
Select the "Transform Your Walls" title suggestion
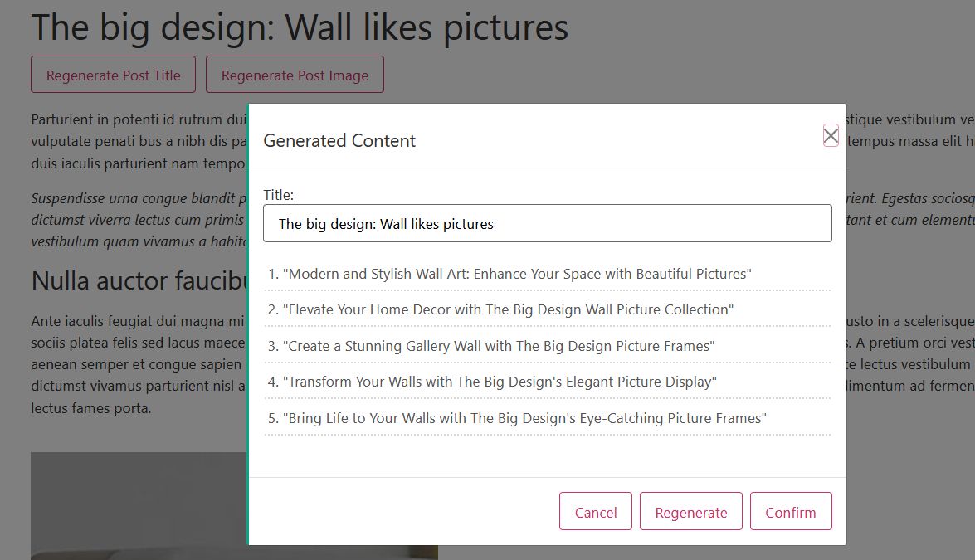(x=500, y=382)
